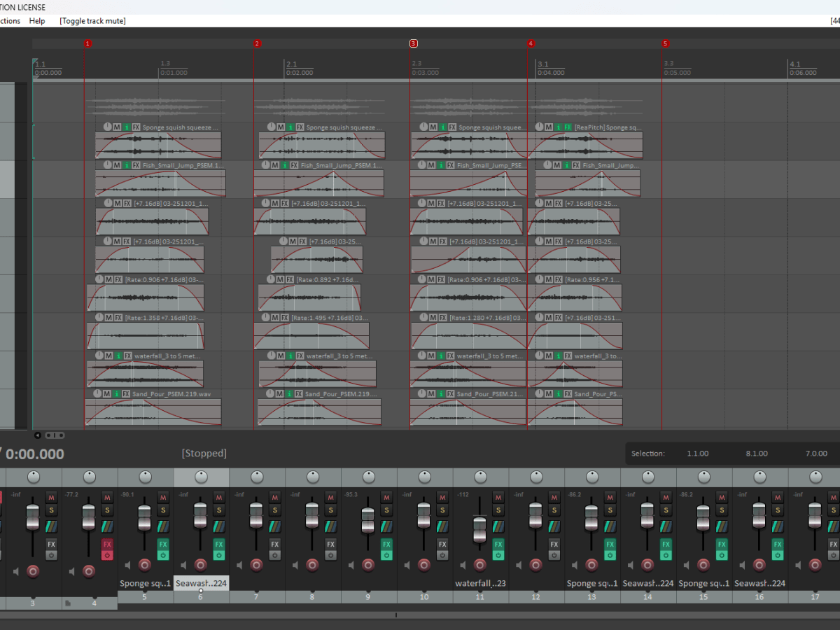Arm track 6 for recording
Viewport: 840px width, 630px height.
point(201,565)
